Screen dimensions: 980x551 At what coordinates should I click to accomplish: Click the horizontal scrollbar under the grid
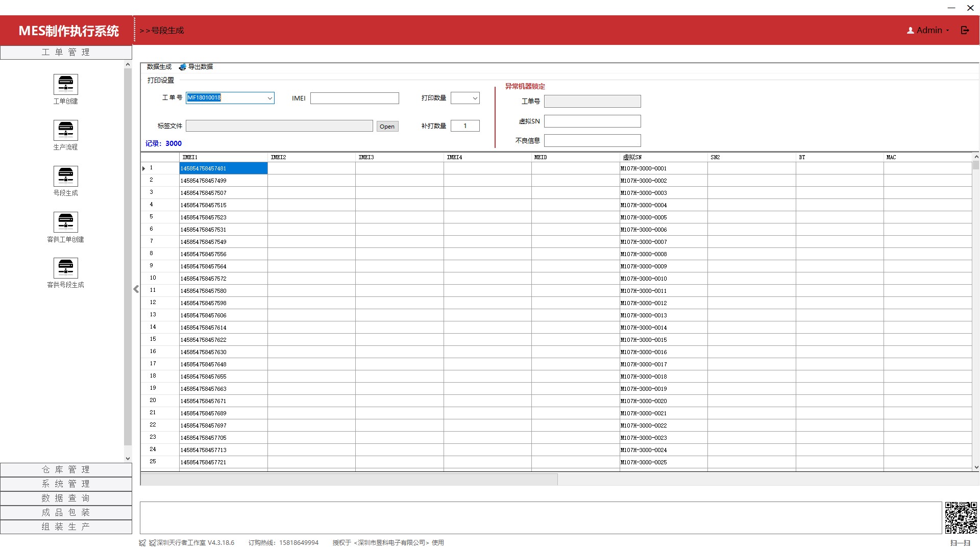click(x=349, y=480)
